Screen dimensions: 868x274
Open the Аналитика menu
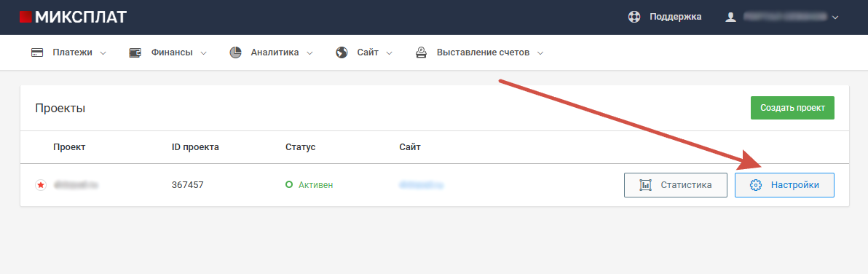pyautogui.click(x=275, y=53)
